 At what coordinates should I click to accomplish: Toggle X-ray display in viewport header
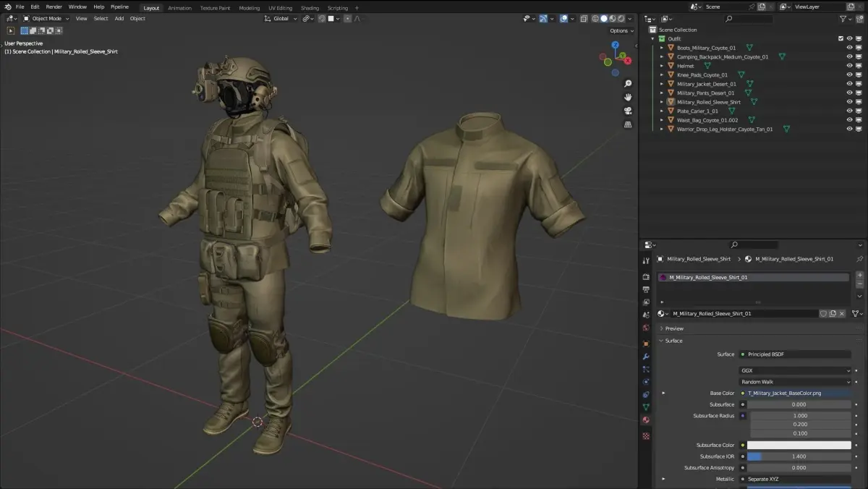pos(584,19)
